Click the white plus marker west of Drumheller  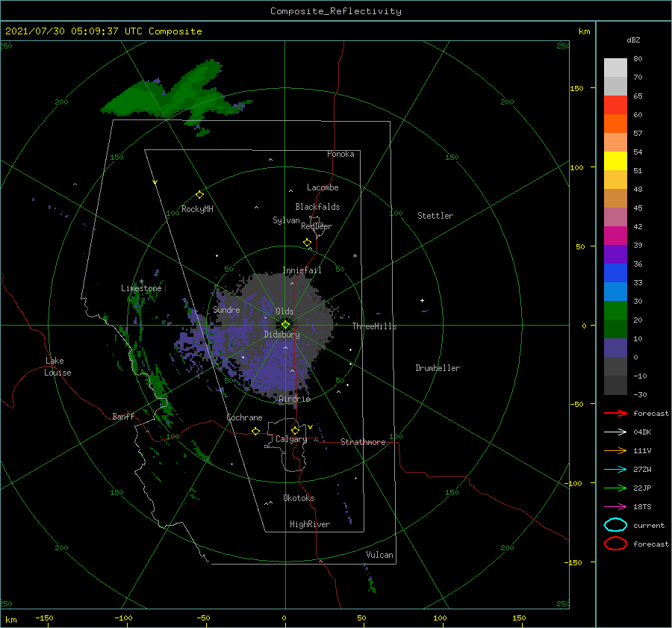(x=422, y=300)
